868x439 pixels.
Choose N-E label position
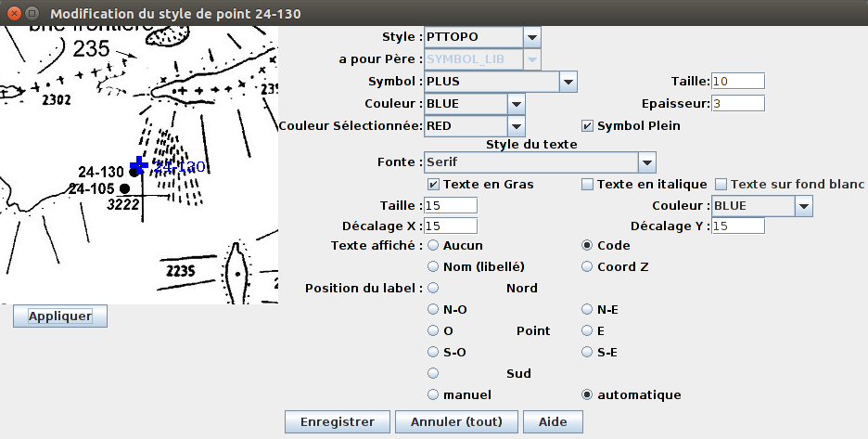[x=587, y=309]
